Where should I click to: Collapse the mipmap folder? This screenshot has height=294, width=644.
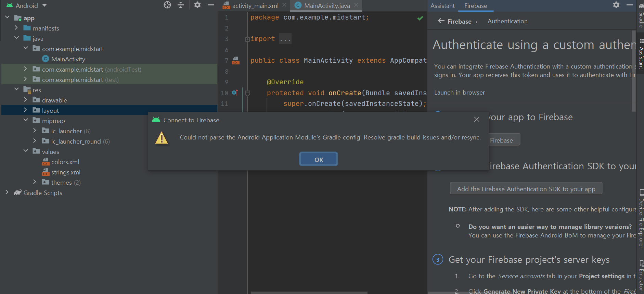26,120
